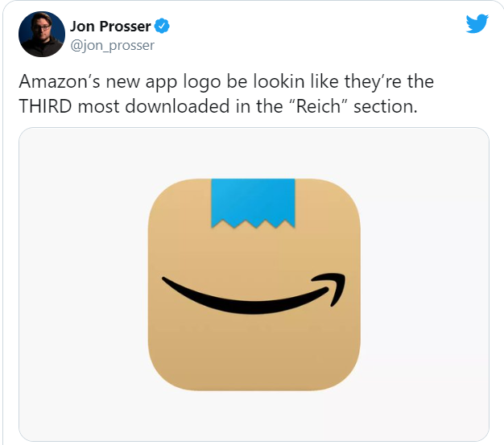504x445 pixels.
Task: Click the gray card background right of icon
Action: (x=424, y=284)
